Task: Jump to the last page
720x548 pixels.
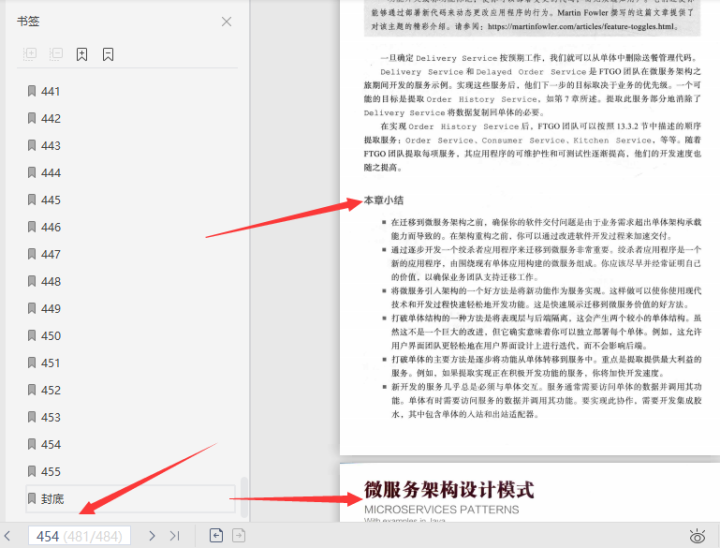Action: 174,536
